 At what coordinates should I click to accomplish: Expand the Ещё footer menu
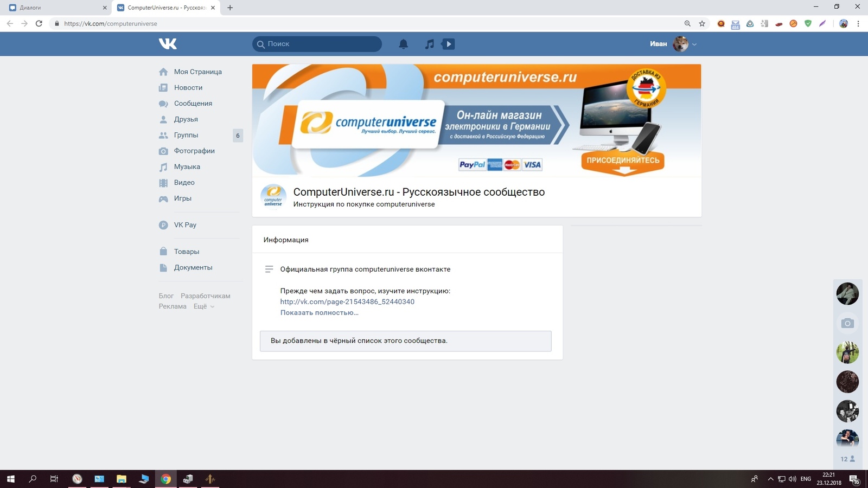[x=204, y=306]
